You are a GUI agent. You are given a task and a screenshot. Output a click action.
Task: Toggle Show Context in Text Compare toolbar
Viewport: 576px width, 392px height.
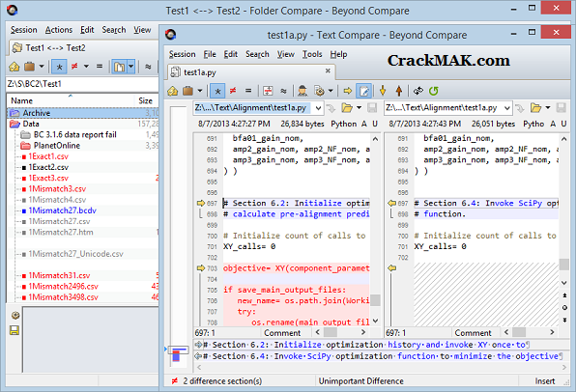click(x=268, y=91)
